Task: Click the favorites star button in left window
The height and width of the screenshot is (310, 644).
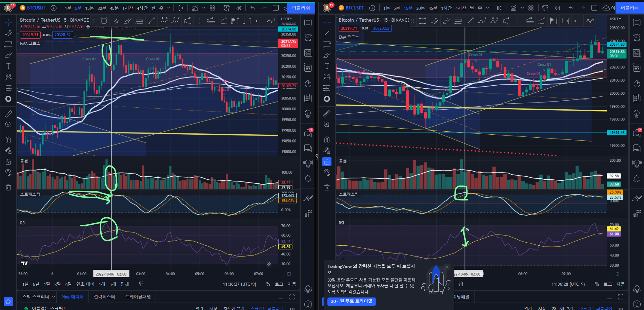Action: click(x=8, y=301)
